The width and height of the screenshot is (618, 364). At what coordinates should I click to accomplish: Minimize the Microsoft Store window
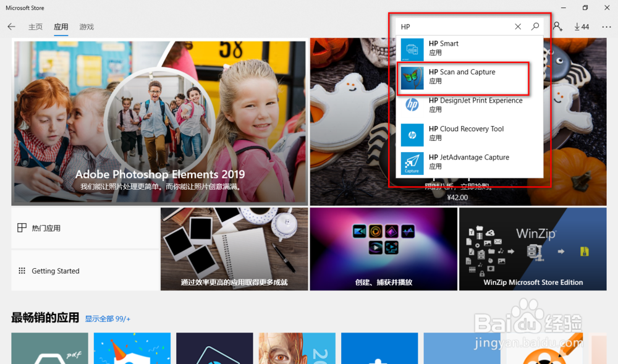(564, 7)
